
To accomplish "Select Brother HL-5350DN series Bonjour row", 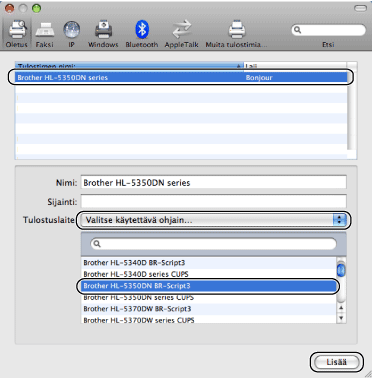I will (x=181, y=78).
